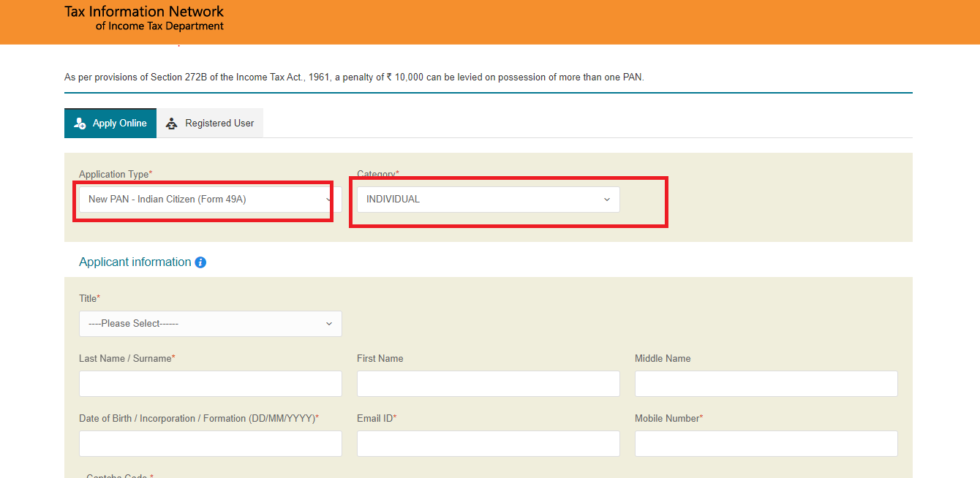Open the Category dropdown showing INDIVIDUAL
Screen dimensions: 980x478
(x=488, y=199)
